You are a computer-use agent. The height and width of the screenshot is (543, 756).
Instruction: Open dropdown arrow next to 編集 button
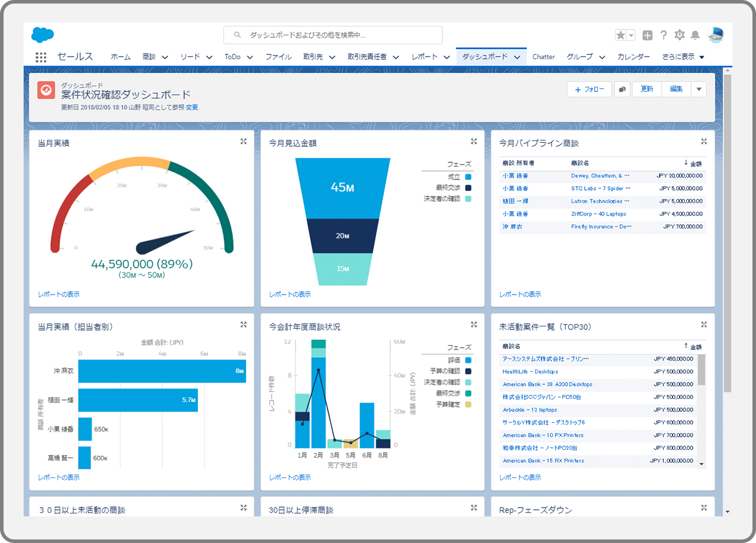tap(698, 89)
